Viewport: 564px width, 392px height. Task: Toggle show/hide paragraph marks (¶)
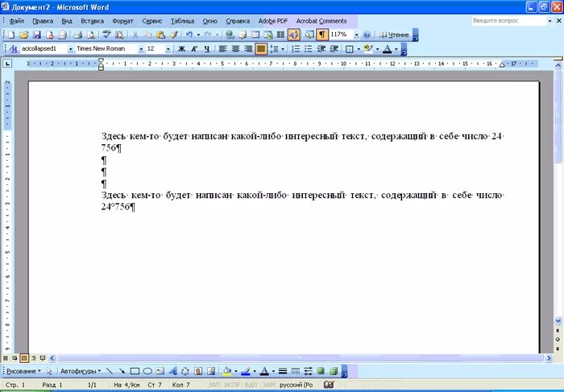pos(322,35)
